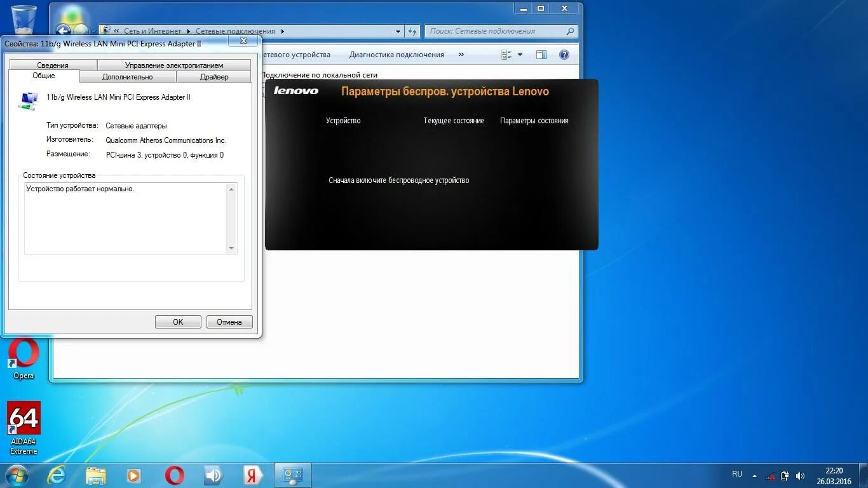
Task: Change the view layout icon
Action: (506, 55)
